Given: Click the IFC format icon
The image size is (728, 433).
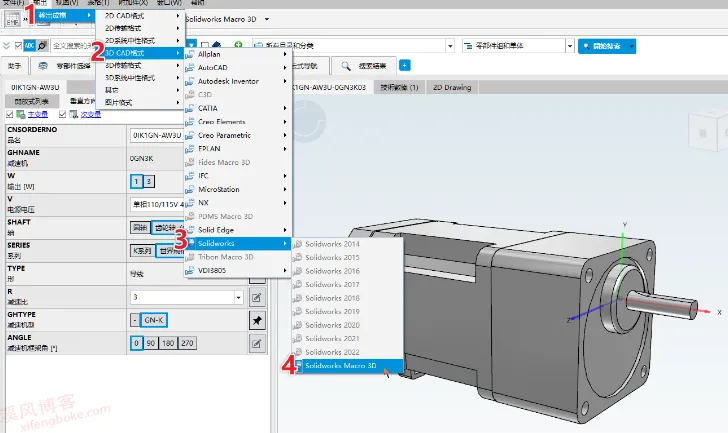Looking at the screenshot, I should click(190, 175).
